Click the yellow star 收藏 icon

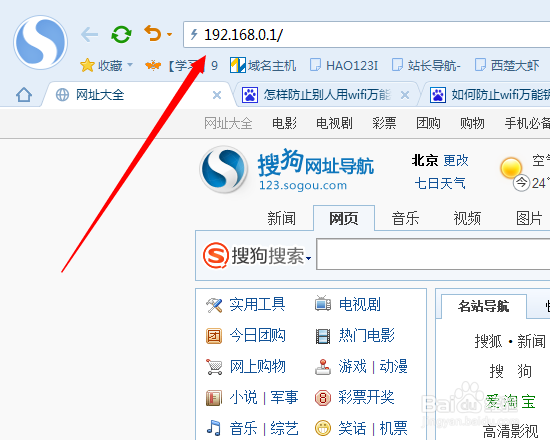coord(87,65)
